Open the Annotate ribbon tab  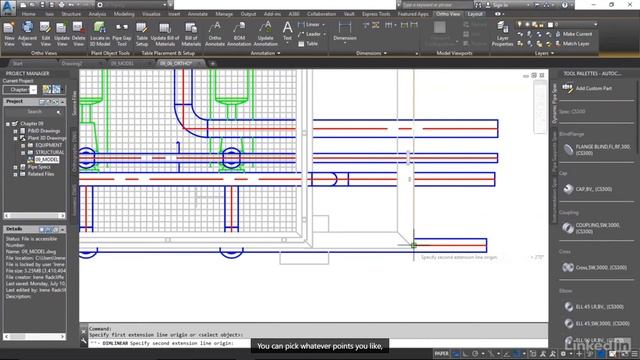(198, 14)
